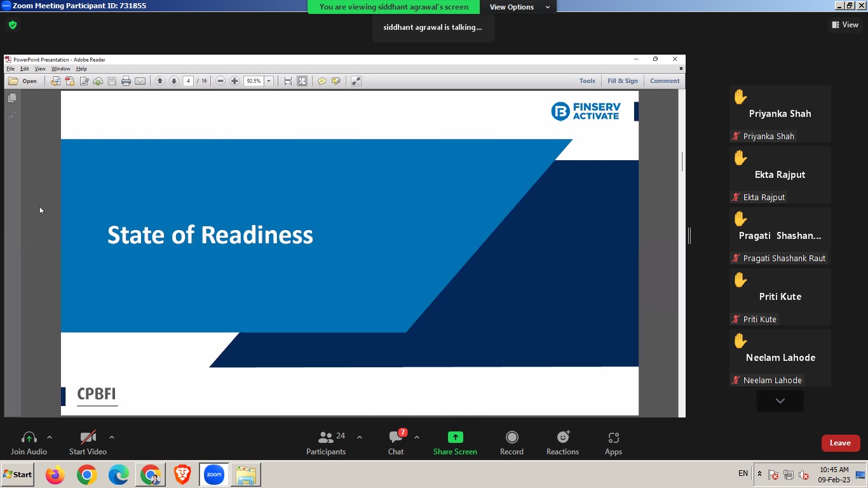Click muted mic icon for Ekta Rajput
Viewport: 868px width, 488px height.
(x=736, y=197)
